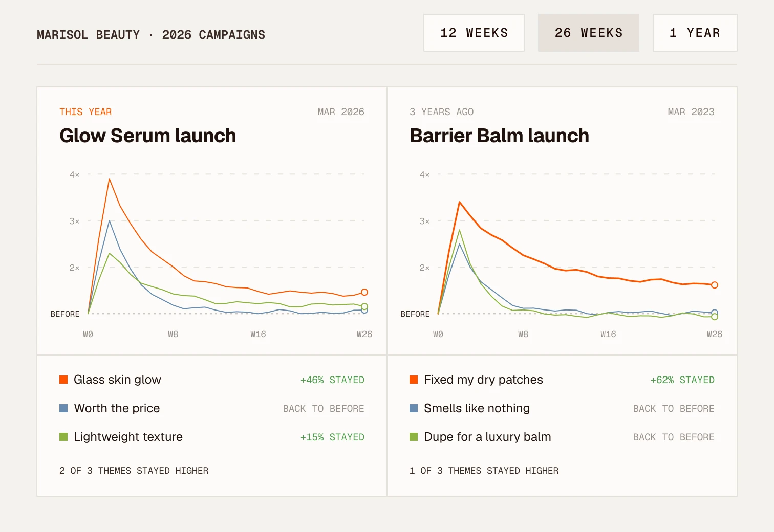This screenshot has height=532, width=774.
Task: Click the blue swatch for Smells like nothing
Action: (414, 408)
